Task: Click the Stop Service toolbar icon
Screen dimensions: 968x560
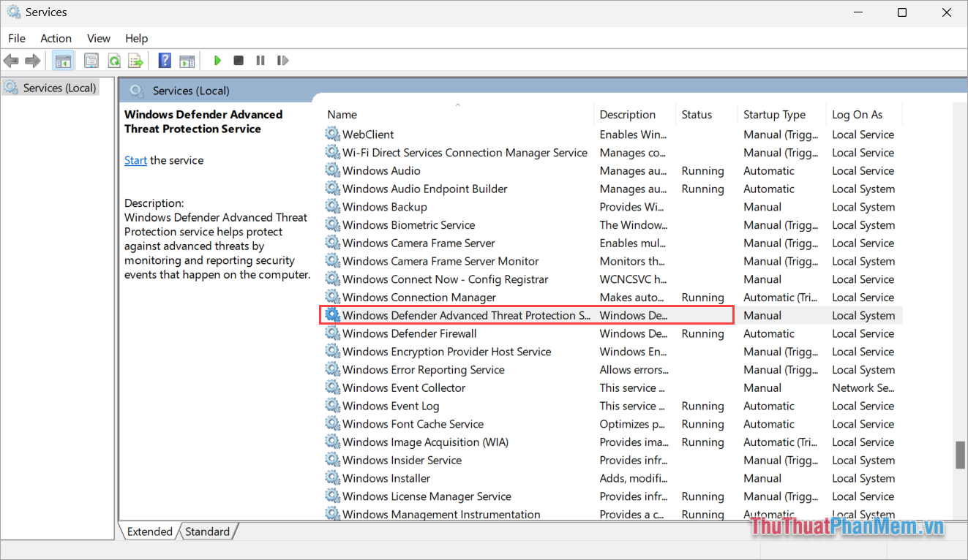Action: click(239, 60)
